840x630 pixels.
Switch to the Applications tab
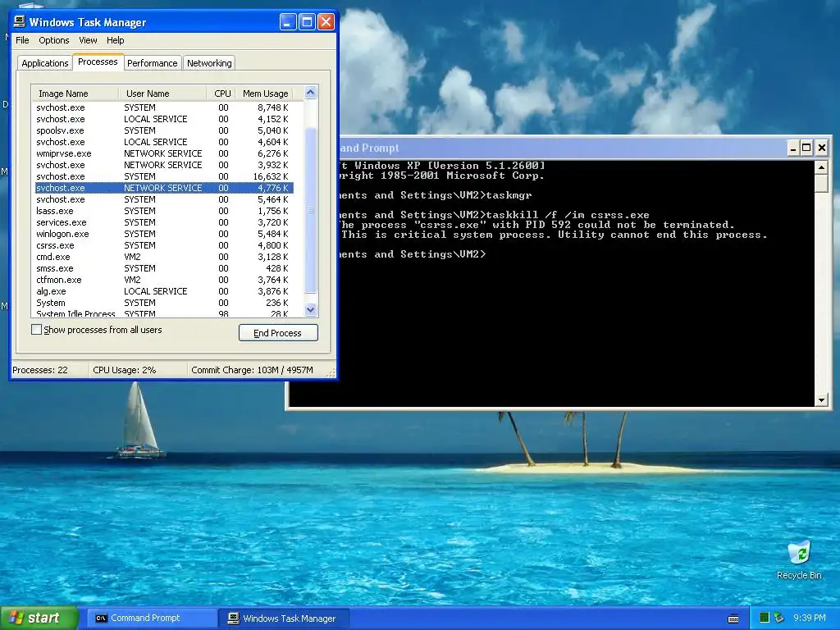(x=45, y=63)
